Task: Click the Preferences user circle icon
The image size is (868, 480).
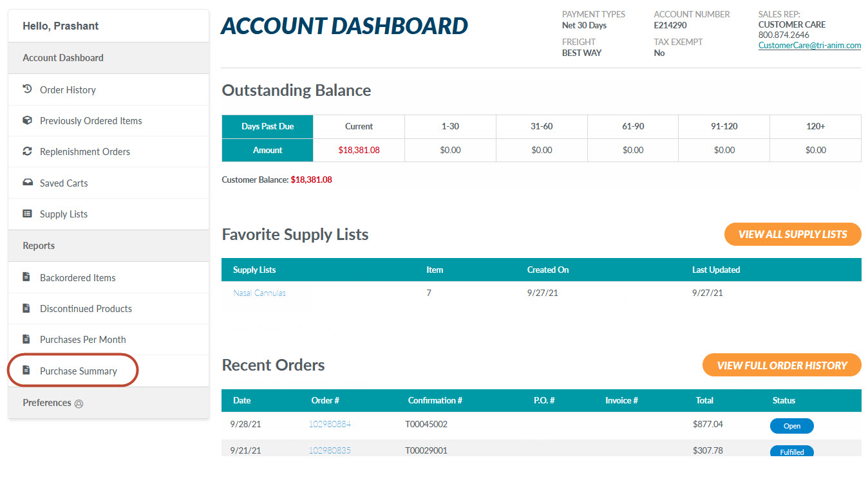Action: [x=79, y=404]
